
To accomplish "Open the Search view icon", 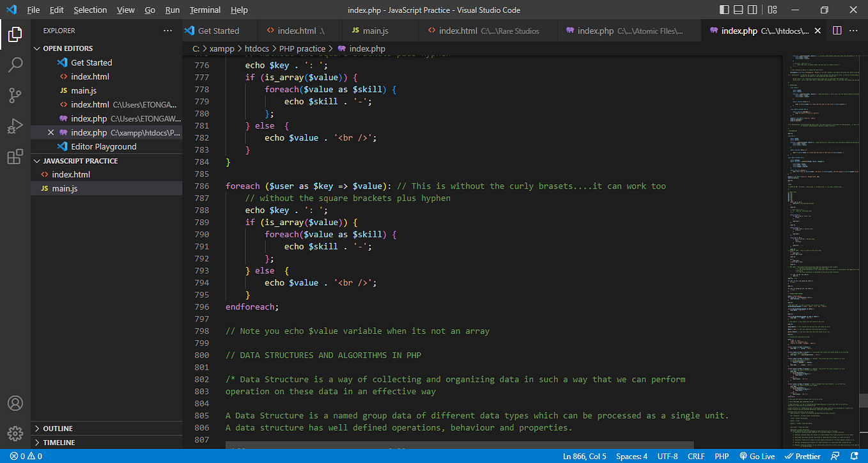I will pos(15,65).
